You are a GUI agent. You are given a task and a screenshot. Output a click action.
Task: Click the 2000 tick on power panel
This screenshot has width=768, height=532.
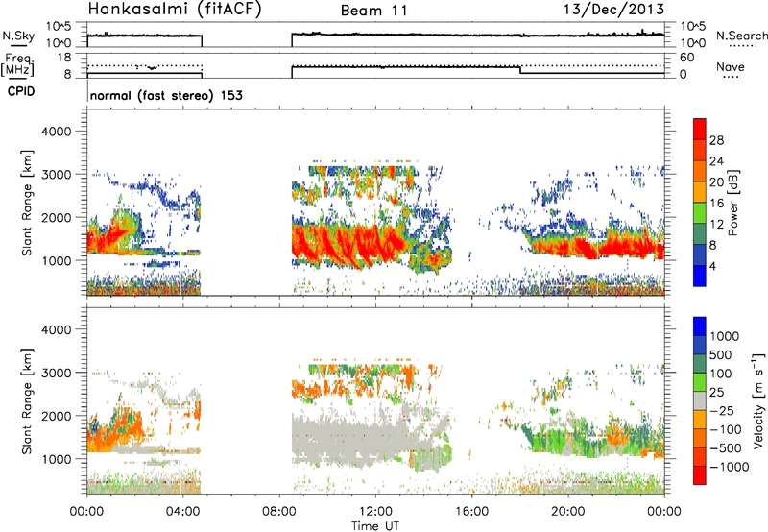[56, 217]
